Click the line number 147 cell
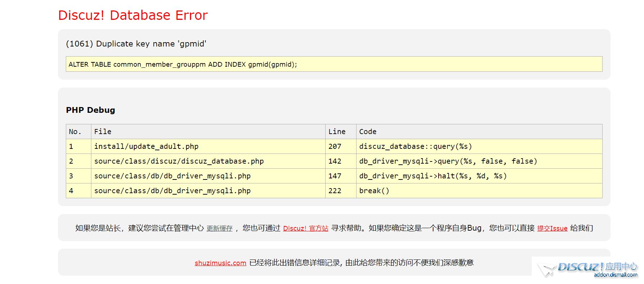644x284 pixels. (x=335, y=176)
